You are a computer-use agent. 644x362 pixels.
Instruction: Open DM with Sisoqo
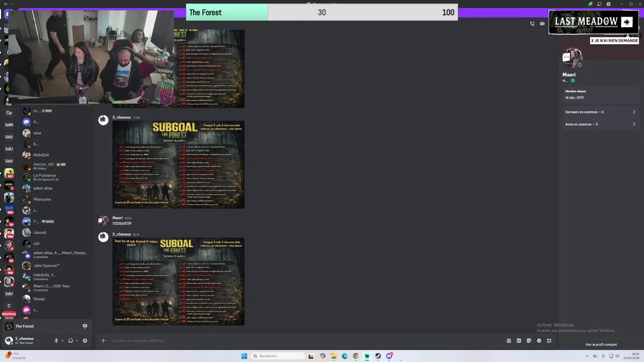(55, 299)
